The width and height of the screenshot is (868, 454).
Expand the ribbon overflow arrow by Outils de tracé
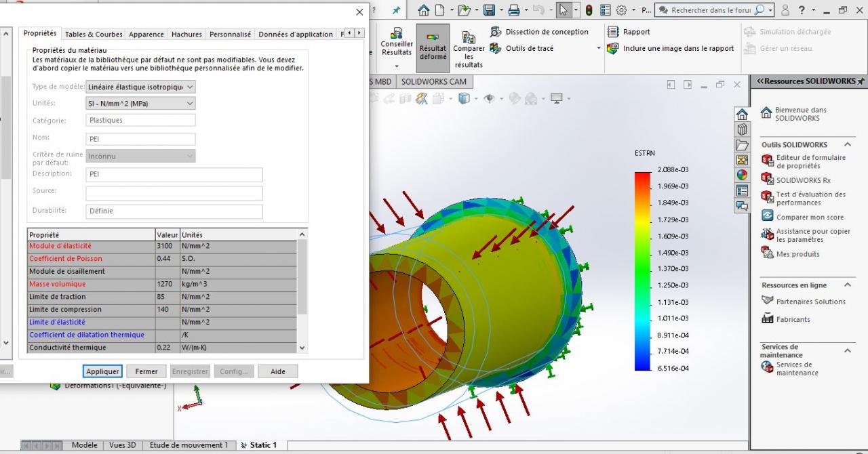[599, 48]
